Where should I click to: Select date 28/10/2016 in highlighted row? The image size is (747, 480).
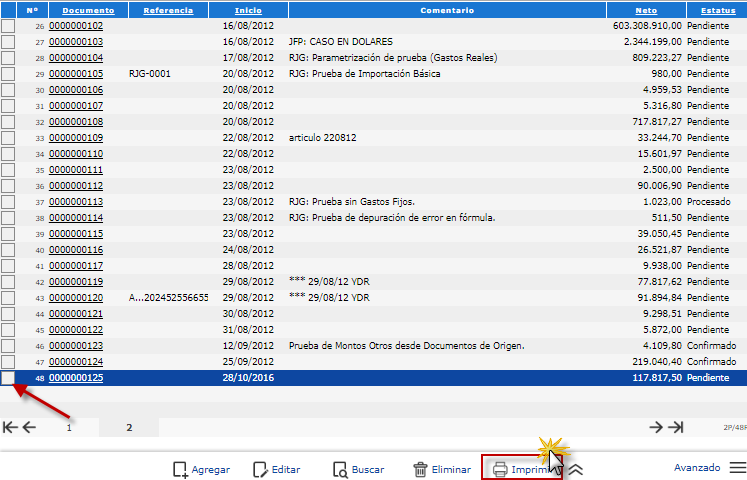[x=248, y=378]
